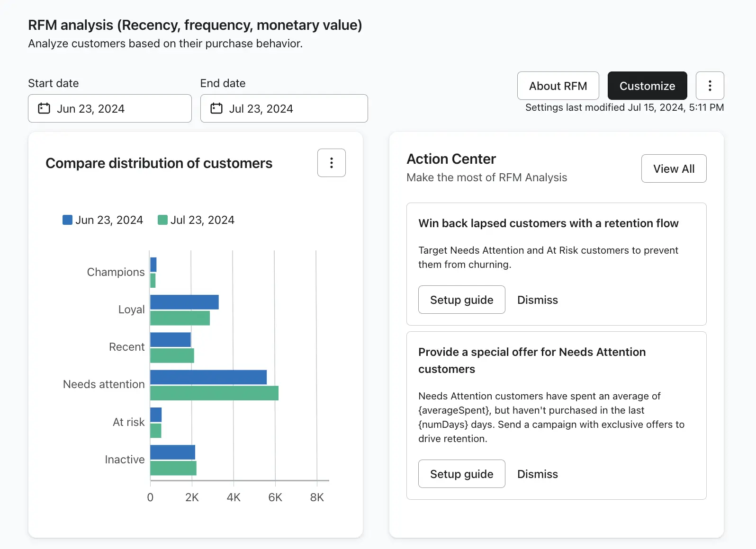The height and width of the screenshot is (549, 756).
Task: Open the distribution chart's three-dot menu
Action: click(x=331, y=163)
